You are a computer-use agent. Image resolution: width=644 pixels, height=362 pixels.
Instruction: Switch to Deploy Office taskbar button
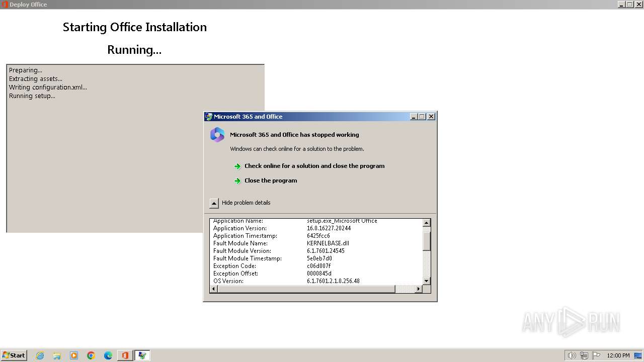pos(125,355)
